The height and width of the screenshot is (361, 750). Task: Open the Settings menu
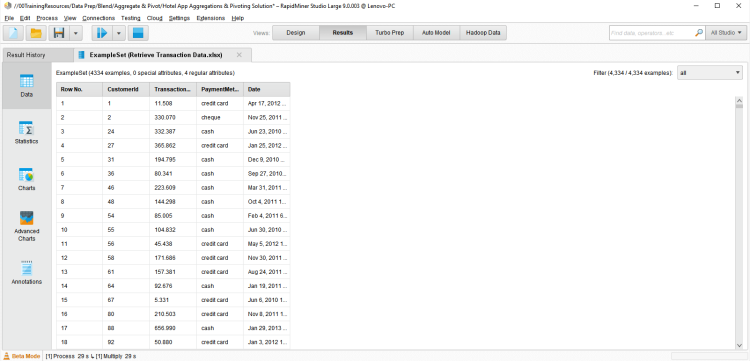179,18
